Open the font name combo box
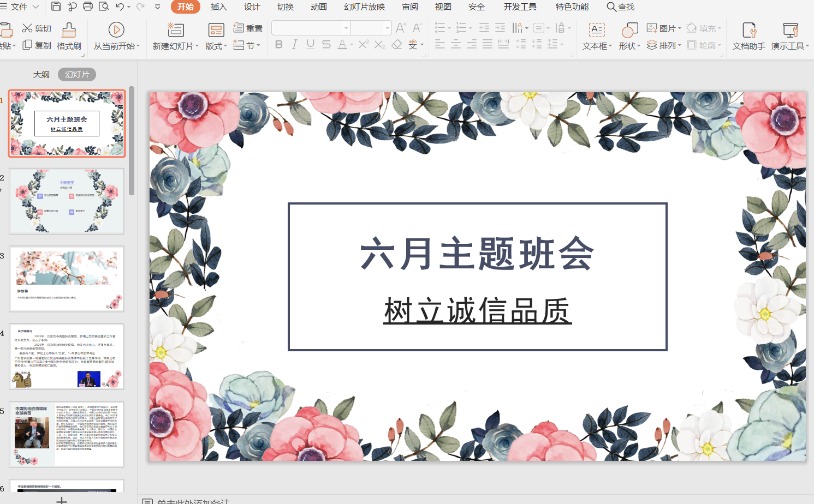Screen dimensions: 814x504 click(x=310, y=28)
